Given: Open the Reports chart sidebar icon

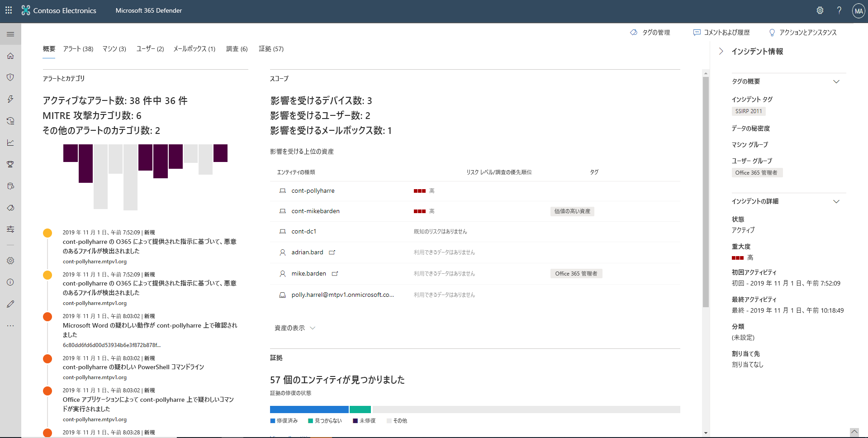Looking at the screenshot, I should pyautogui.click(x=10, y=143).
